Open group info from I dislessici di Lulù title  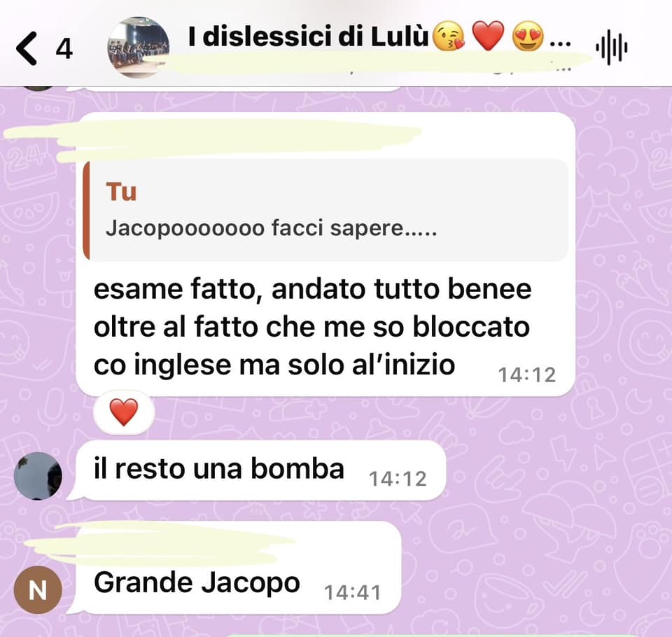308,36
